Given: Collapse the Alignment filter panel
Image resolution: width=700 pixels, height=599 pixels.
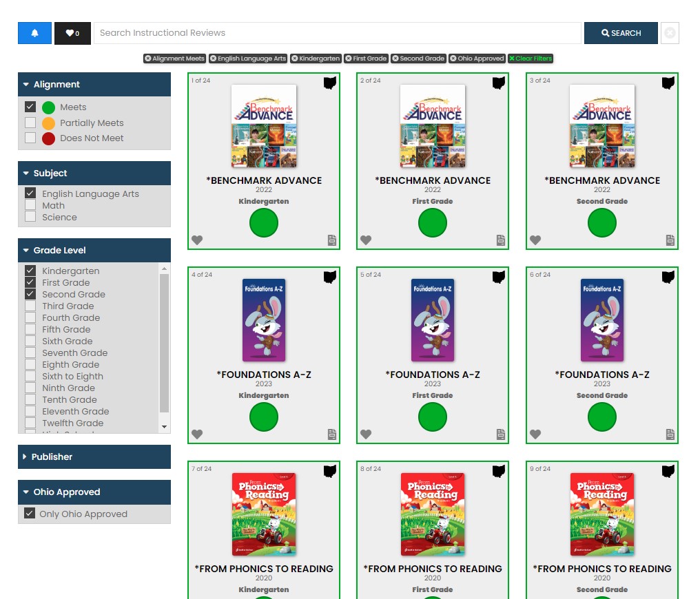Looking at the screenshot, I should click(x=94, y=84).
